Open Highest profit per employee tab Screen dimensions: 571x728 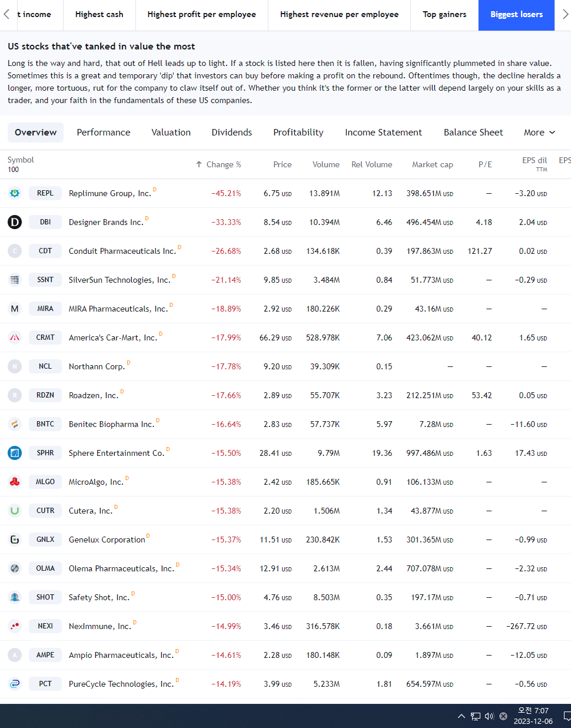(x=202, y=15)
